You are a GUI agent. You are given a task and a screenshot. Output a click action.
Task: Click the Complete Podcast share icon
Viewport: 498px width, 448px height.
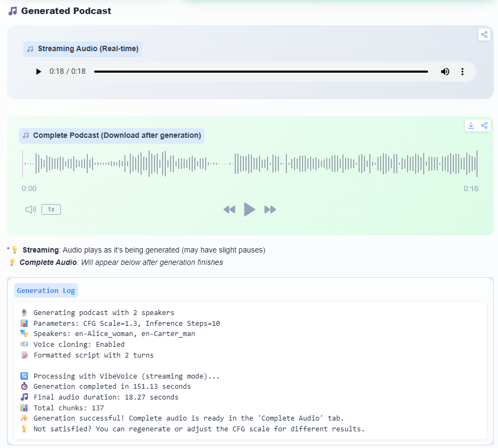coord(484,125)
